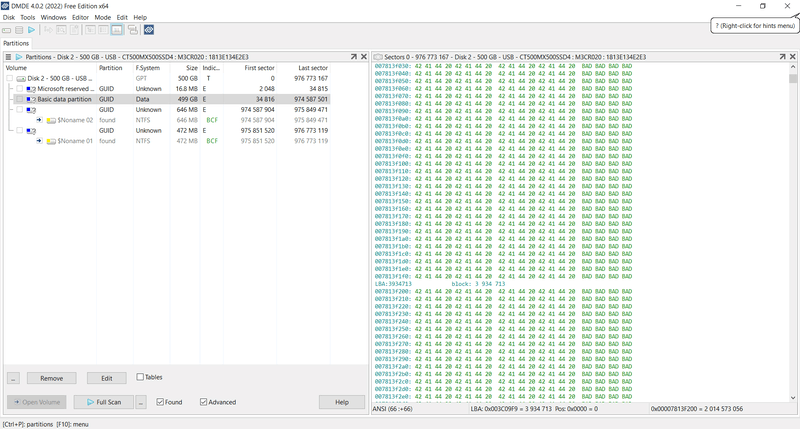Screen dimensions: 800x429
Task: Click the Select Drive toolbar icon
Action: click(x=7, y=30)
